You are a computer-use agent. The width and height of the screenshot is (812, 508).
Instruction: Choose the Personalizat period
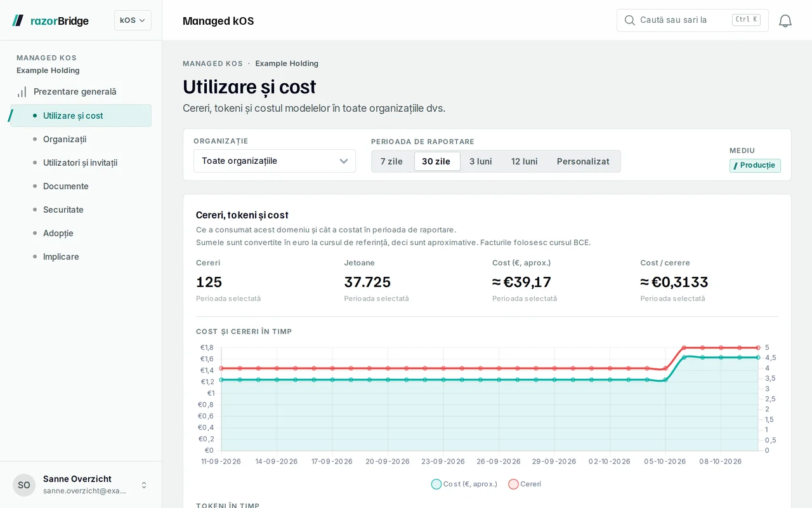tap(583, 161)
